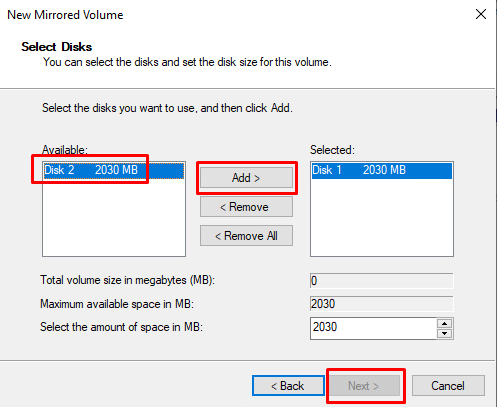The width and height of the screenshot is (497, 407).
Task: Increase space amount with the up arrow
Action: 445,323
